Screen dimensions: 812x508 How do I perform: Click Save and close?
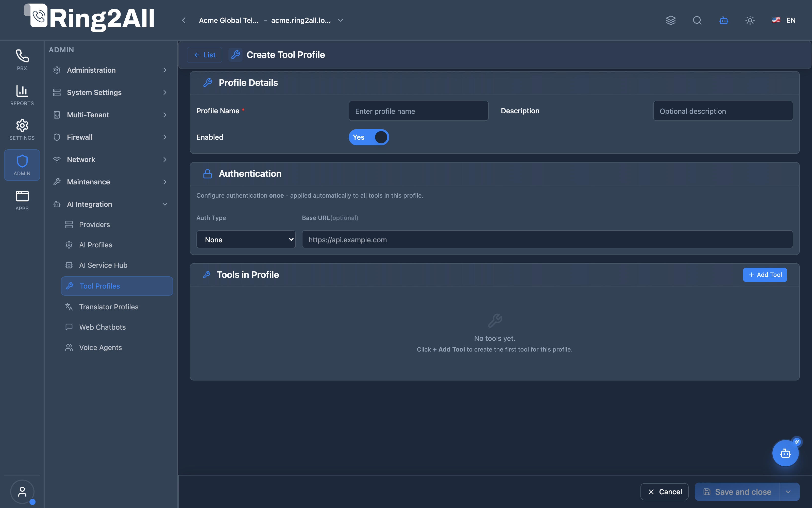click(737, 491)
